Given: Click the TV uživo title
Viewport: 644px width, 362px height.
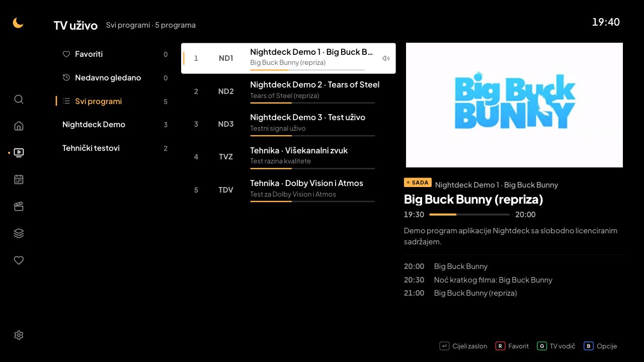Looking at the screenshot, I should click(75, 26).
